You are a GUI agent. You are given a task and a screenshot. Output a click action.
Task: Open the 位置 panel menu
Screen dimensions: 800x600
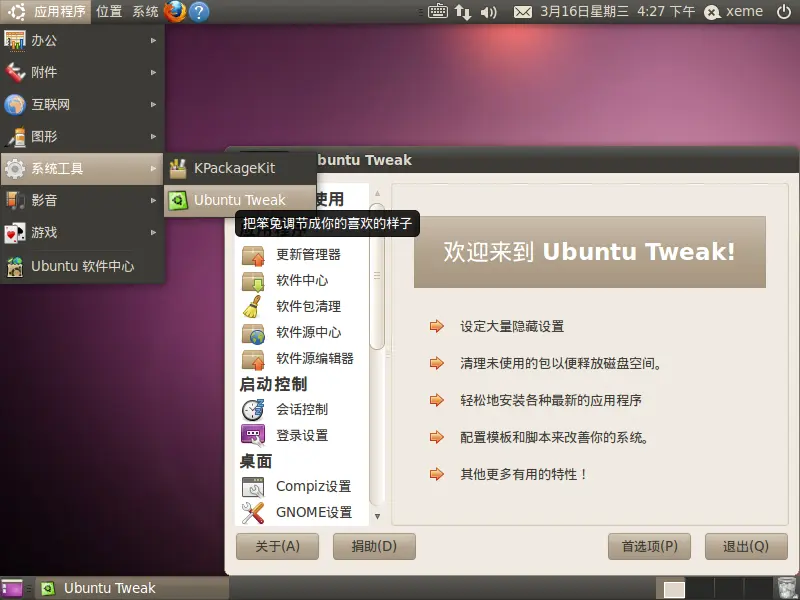click(x=109, y=11)
